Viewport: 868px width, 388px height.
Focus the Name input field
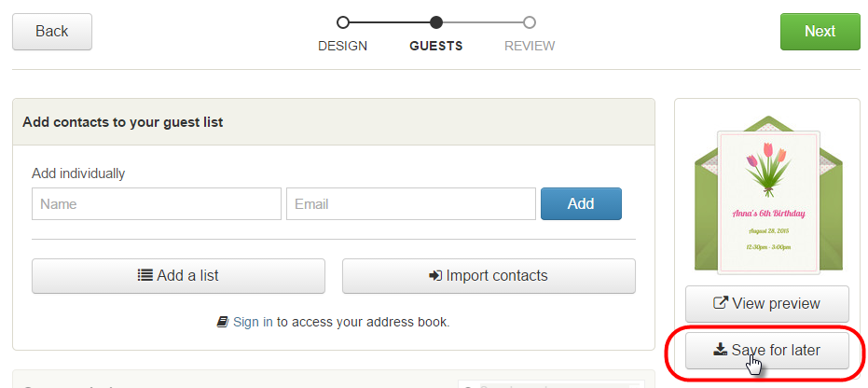(157, 203)
